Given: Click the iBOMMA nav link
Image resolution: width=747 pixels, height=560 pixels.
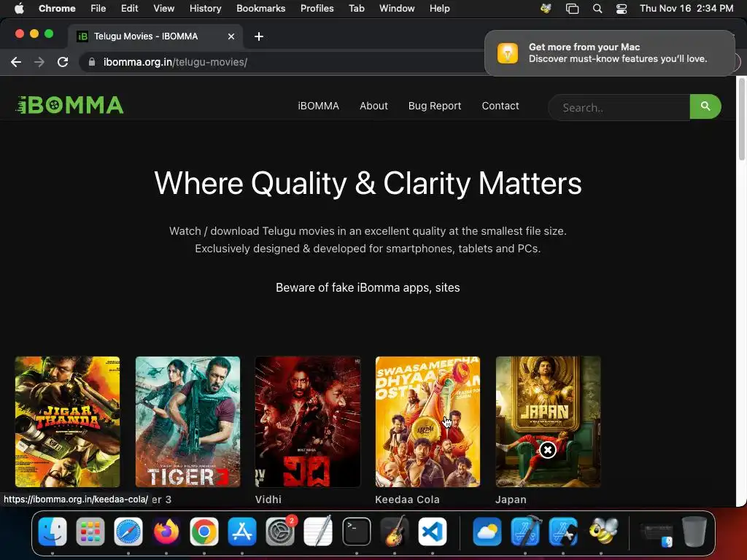Looking at the screenshot, I should 318,106.
